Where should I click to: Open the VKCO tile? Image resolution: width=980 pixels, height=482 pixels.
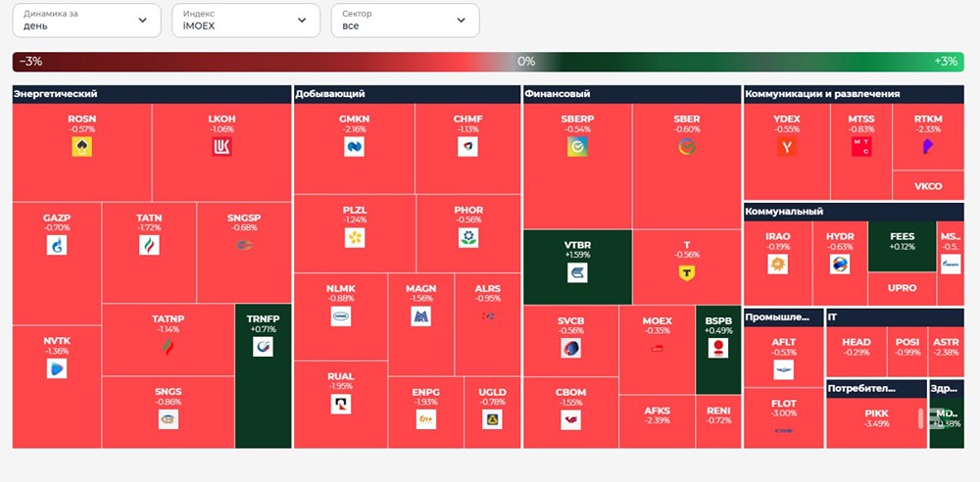928,186
